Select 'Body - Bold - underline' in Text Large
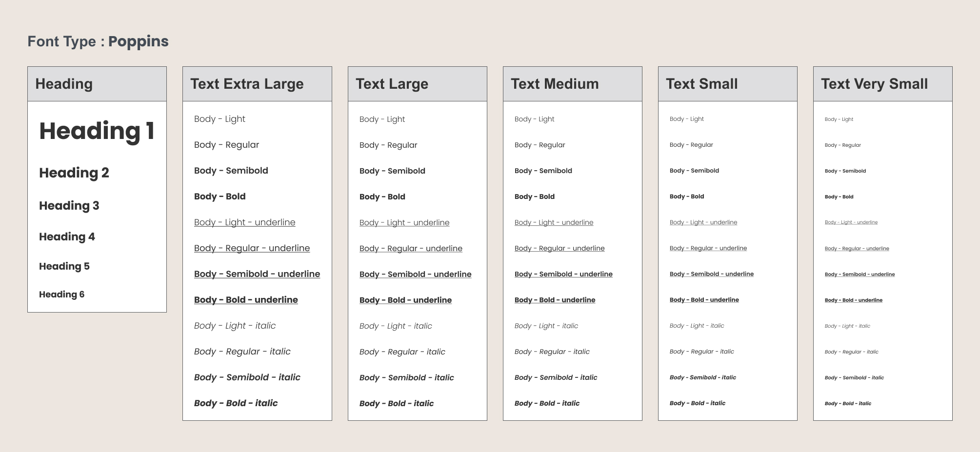 pos(405,300)
